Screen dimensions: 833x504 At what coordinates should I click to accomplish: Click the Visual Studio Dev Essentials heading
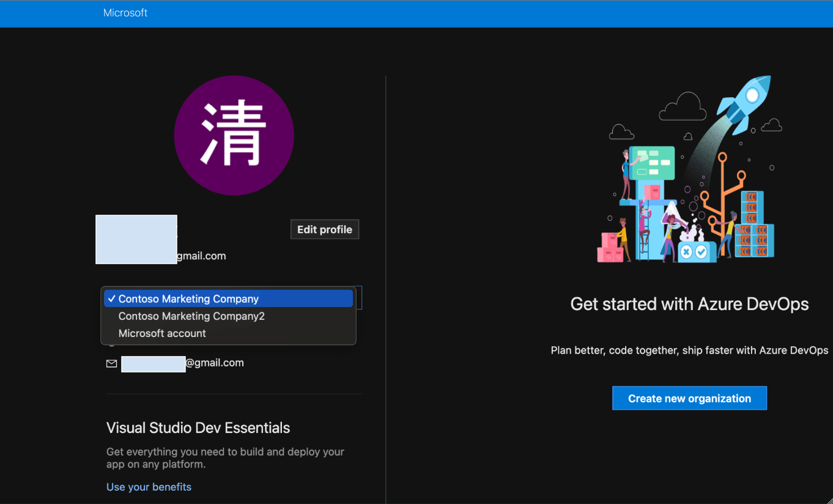click(x=198, y=428)
